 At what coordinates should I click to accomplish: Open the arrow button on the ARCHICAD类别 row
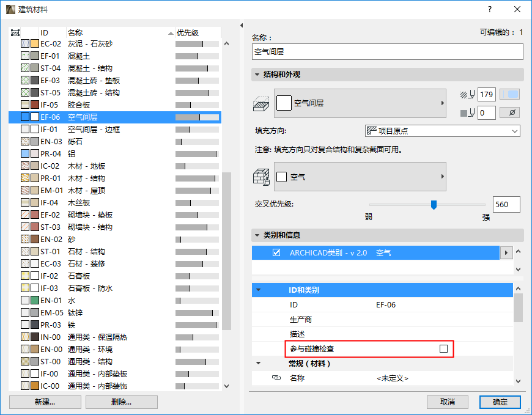(507, 252)
